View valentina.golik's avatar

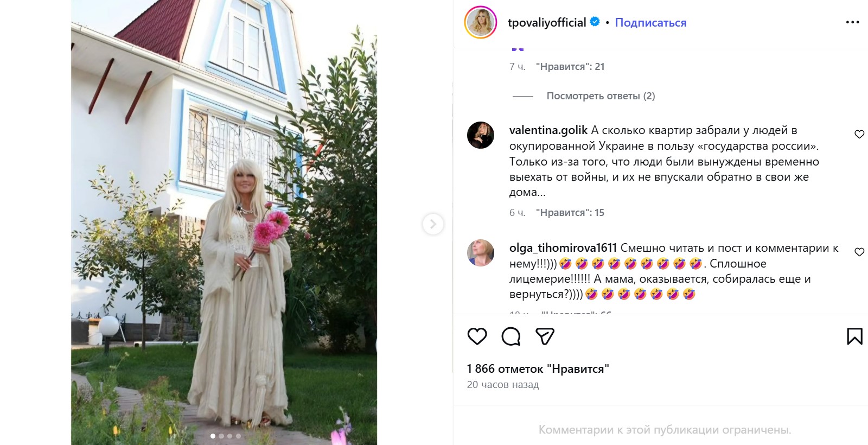(481, 135)
